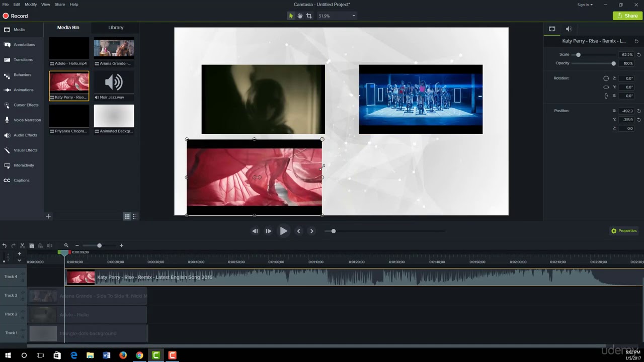644x362 pixels.
Task: Copy the selected timeline media
Action: point(32,245)
